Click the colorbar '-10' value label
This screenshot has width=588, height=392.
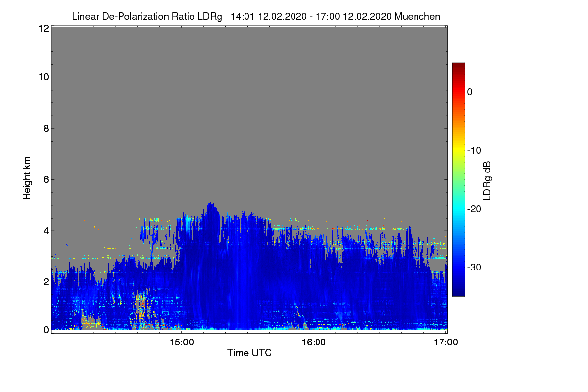pos(473,150)
